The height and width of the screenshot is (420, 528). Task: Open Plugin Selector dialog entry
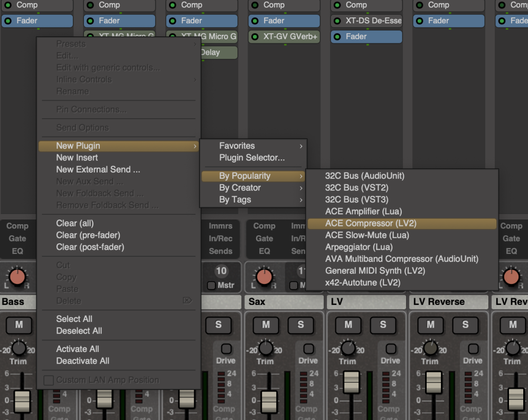pyautogui.click(x=253, y=157)
